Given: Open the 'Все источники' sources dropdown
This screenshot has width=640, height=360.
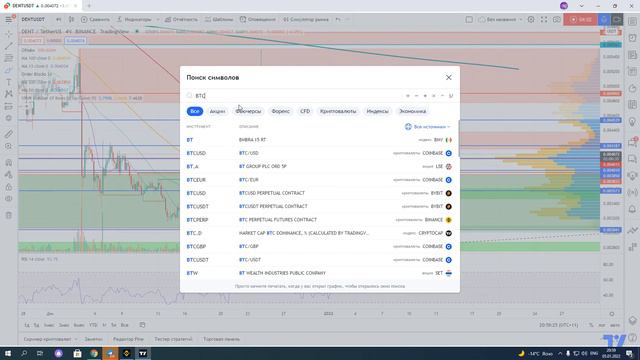Looking at the screenshot, I should 428,127.
